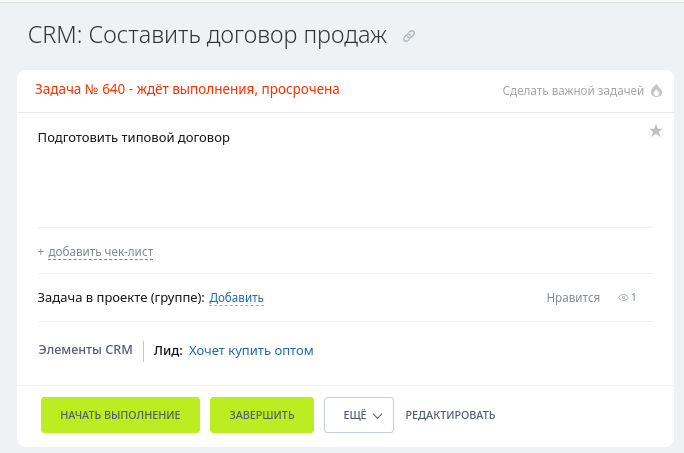This screenshot has height=453, width=684.
Task: Copy task link via chain icon
Action: [409, 36]
